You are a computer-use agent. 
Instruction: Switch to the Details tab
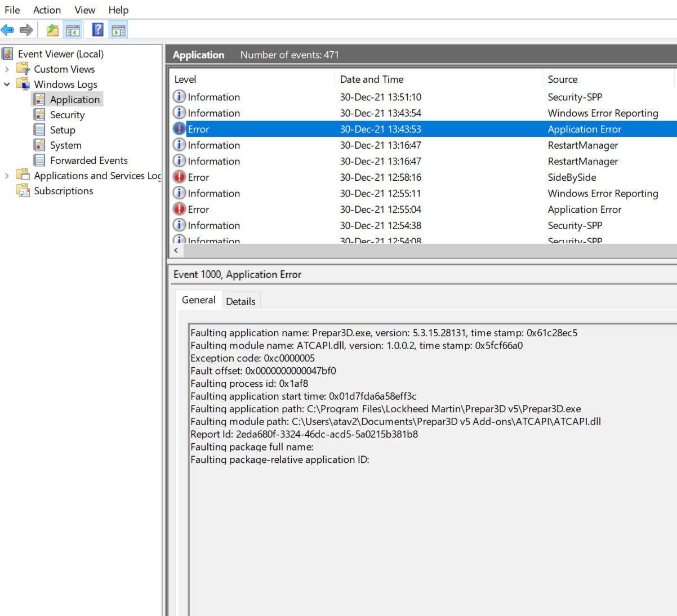(x=240, y=301)
